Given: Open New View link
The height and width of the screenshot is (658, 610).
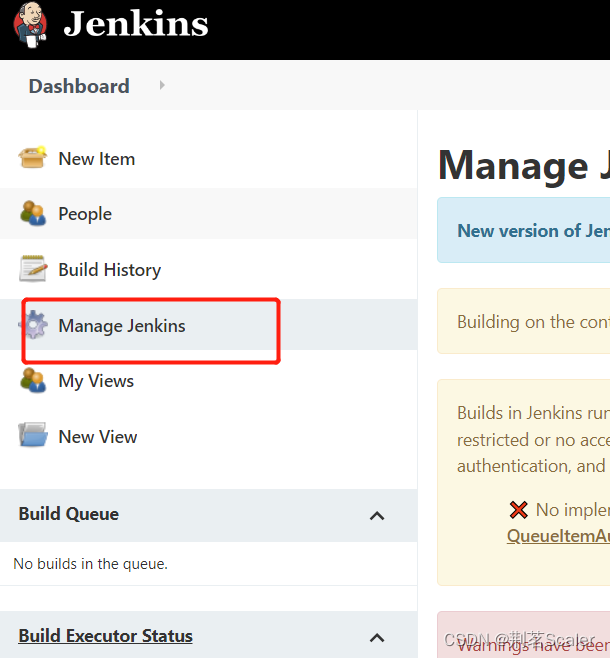Looking at the screenshot, I should pyautogui.click(x=98, y=437).
